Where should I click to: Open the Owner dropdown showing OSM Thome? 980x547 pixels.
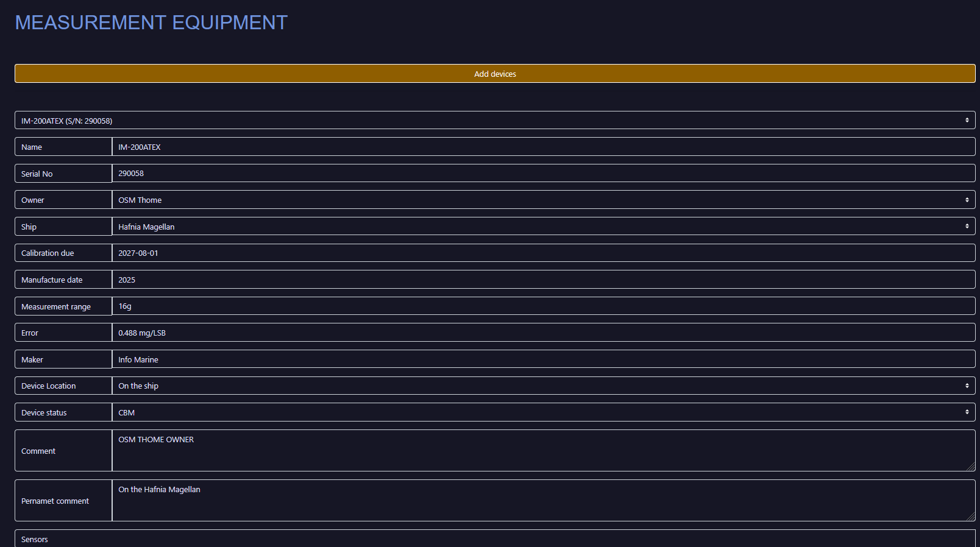click(542, 200)
